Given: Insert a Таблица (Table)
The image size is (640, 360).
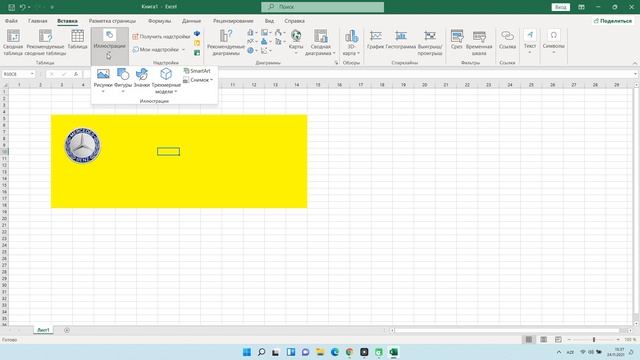Looking at the screenshot, I should click(78, 40).
